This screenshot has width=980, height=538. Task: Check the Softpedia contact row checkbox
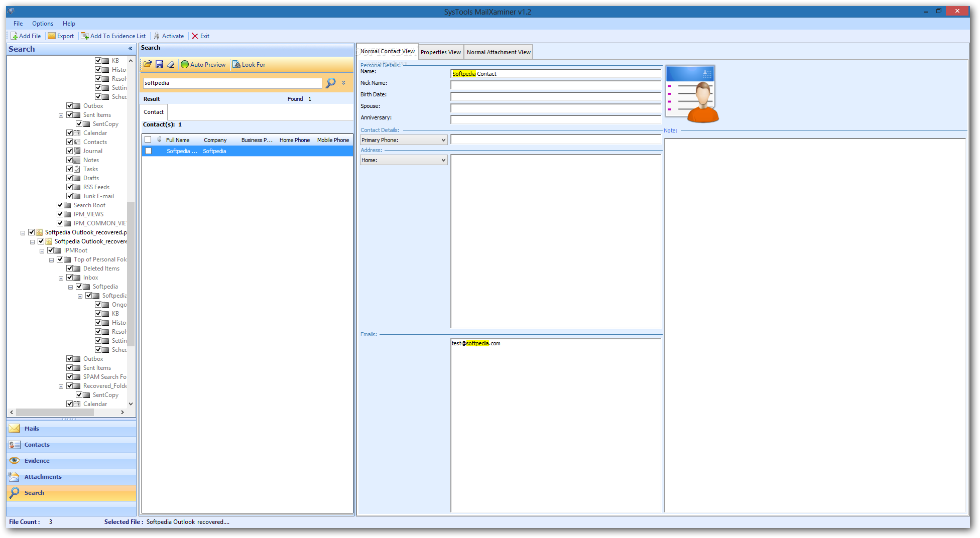click(x=148, y=151)
